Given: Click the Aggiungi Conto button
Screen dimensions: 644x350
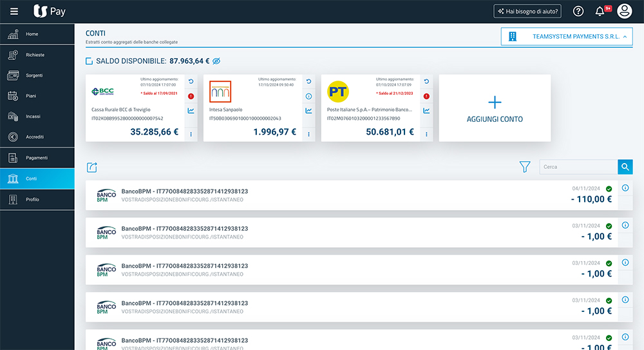Looking at the screenshot, I should (495, 108).
